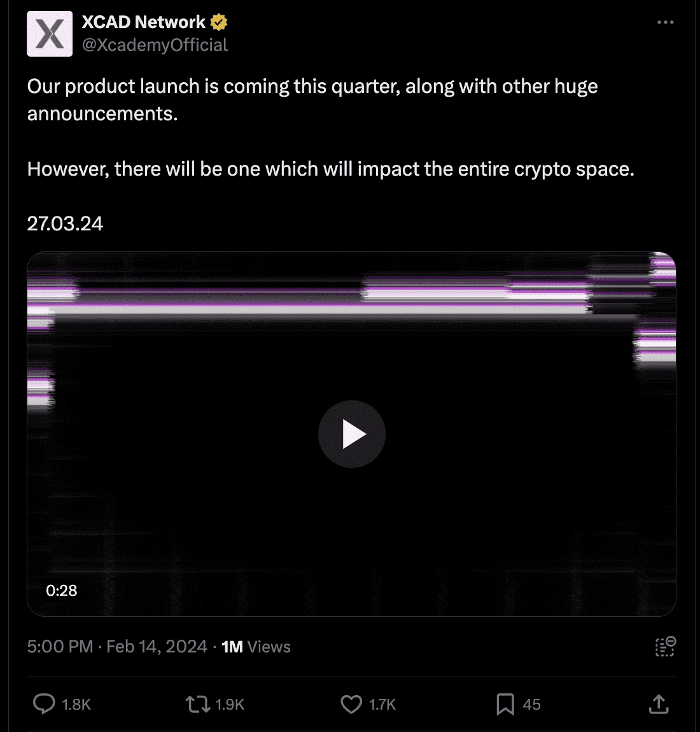
Task: Click the view analytics icon near the timestamp
Action: pos(664,647)
